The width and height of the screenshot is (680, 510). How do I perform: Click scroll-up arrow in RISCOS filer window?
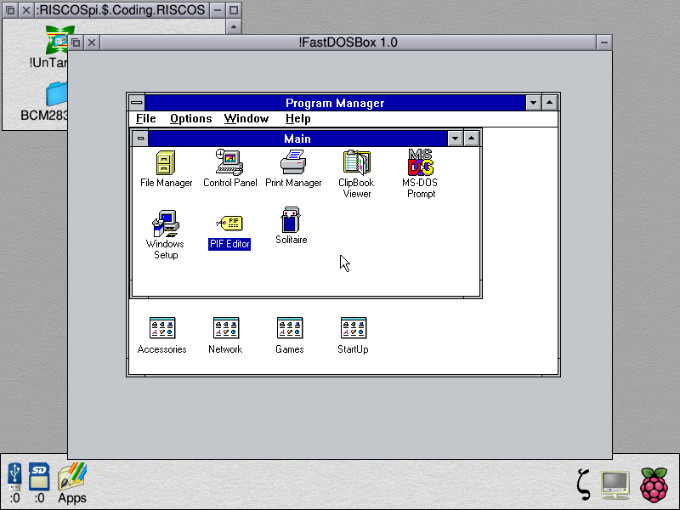coord(233,26)
